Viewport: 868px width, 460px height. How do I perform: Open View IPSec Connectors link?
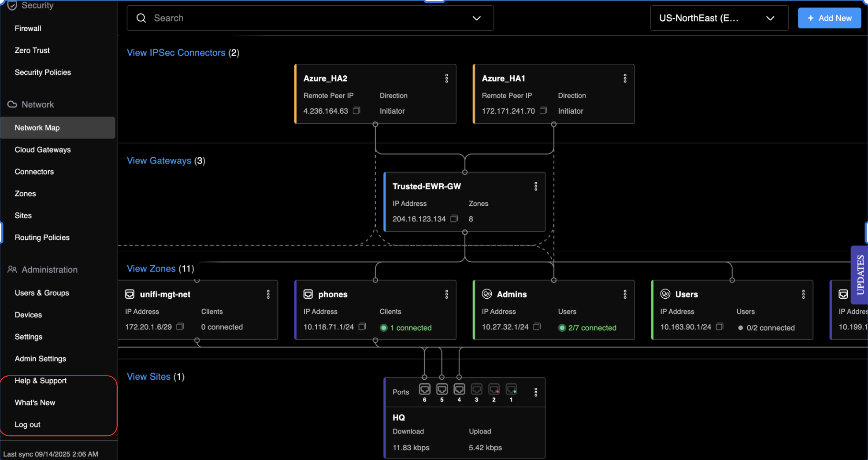point(176,53)
